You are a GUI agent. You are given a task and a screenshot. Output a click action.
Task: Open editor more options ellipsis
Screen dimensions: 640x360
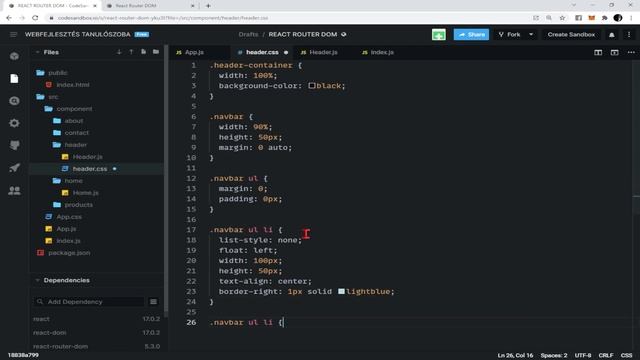coord(631,52)
